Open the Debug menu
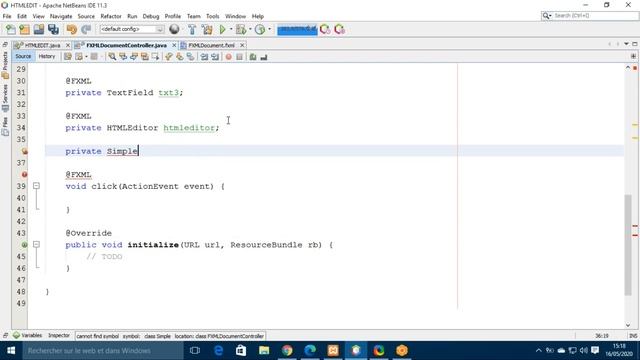This screenshot has height=360, width=640. [x=151, y=16]
